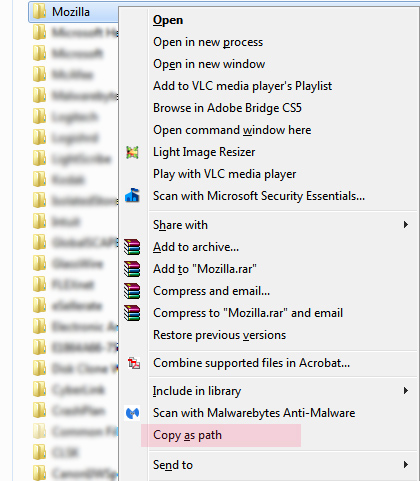Choose Open command window here
This screenshot has width=420, height=481.
(232, 130)
